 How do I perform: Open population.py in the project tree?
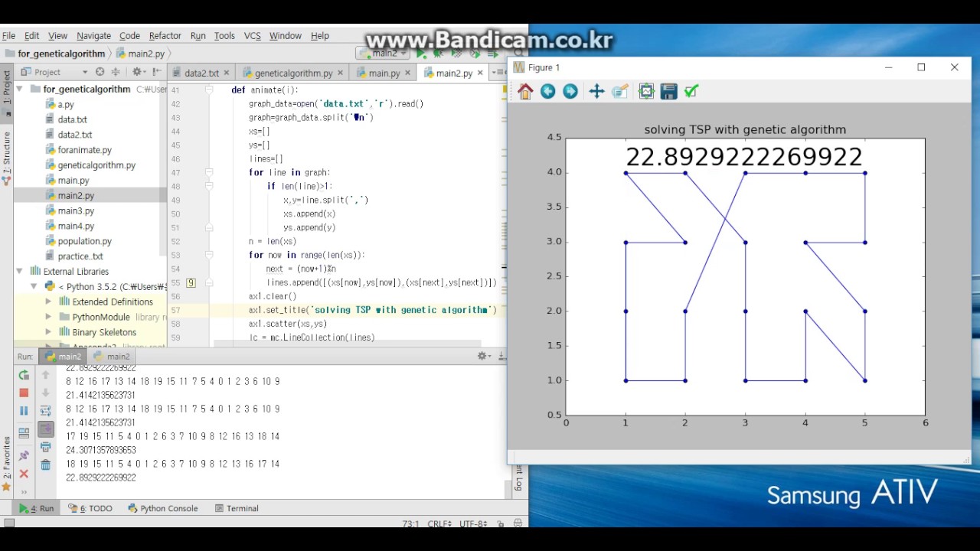click(84, 241)
